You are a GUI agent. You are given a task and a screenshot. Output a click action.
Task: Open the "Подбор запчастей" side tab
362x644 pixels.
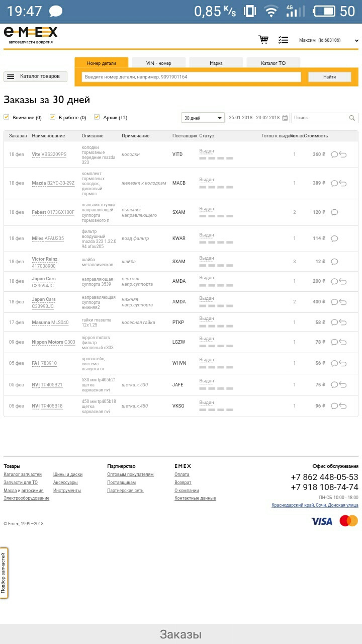(x=4, y=573)
